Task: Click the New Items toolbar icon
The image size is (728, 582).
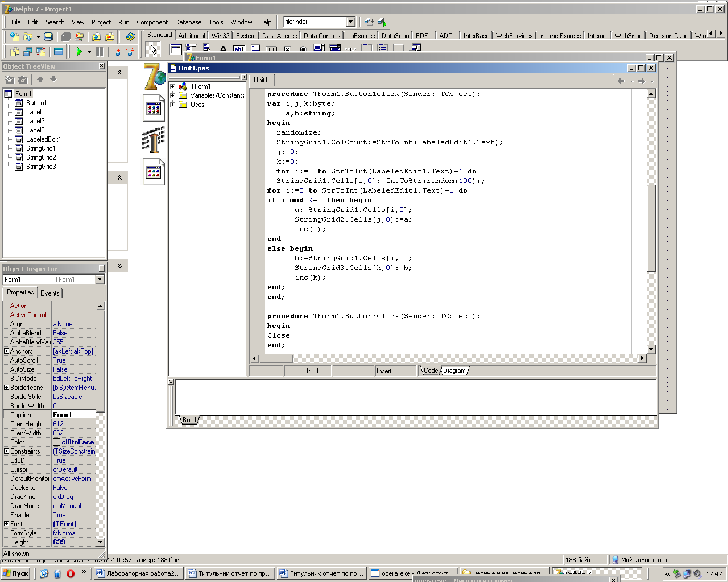Action: 14,37
